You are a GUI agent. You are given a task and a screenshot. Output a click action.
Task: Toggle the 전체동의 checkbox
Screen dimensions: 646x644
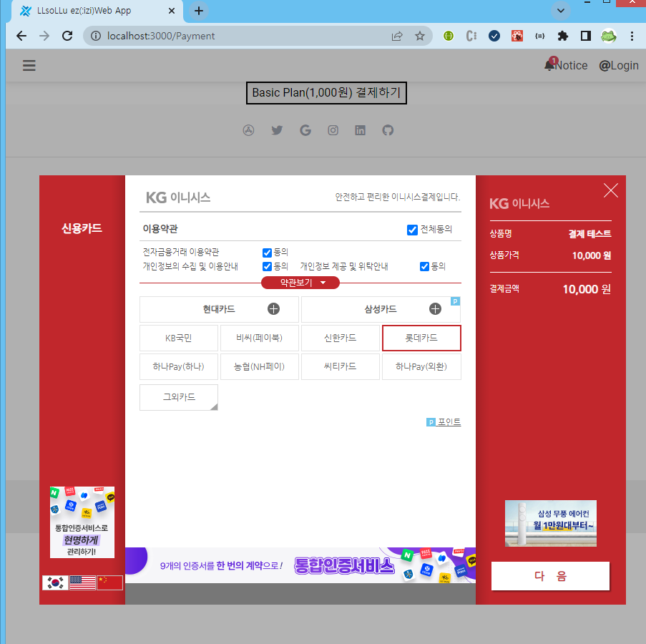point(412,230)
